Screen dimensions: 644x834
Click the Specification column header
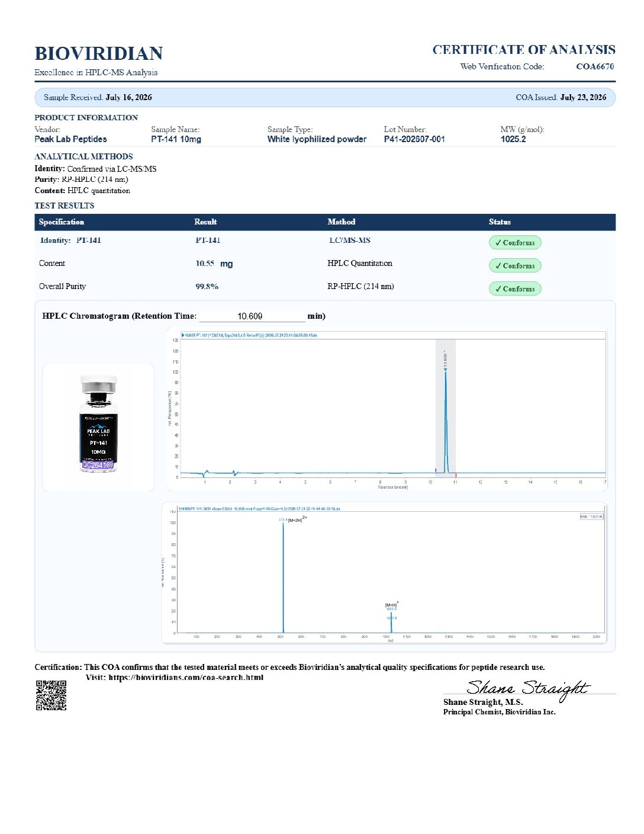click(x=62, y=222)
